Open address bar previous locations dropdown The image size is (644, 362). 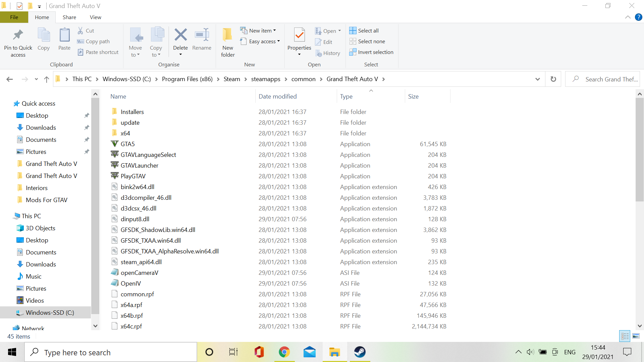tap(538, 79)
